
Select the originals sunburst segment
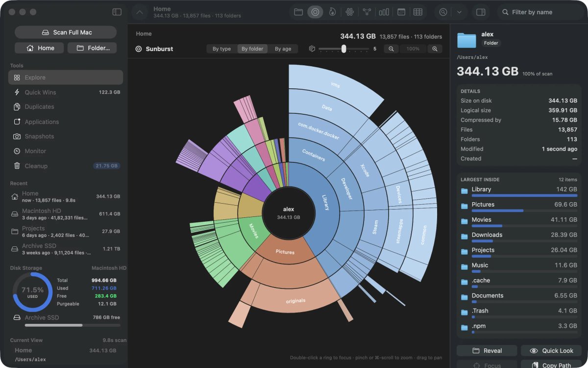(295, 300)
